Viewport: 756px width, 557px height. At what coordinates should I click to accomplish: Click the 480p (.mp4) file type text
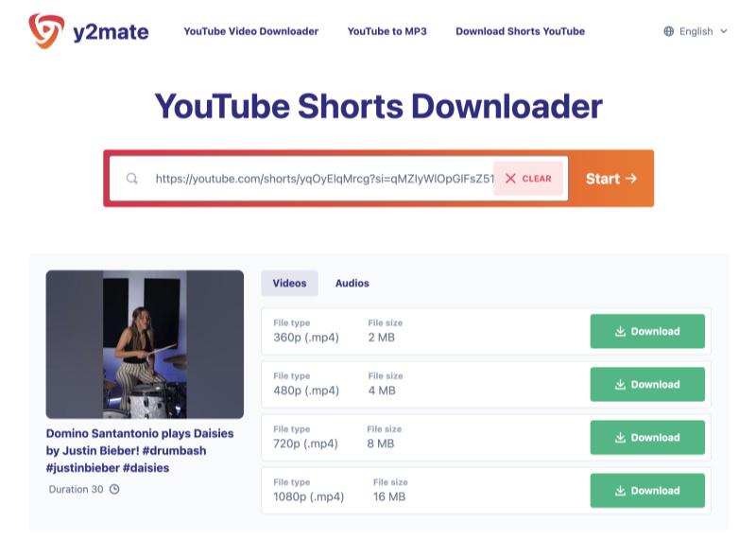click(306, 391)
